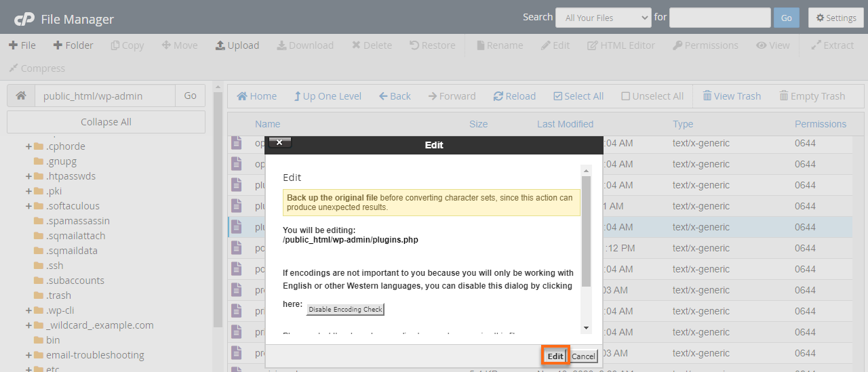This screenshot has width=868, height=372.
Task: Expand the _wildcard_.example.com folder
Action: pyautogui.click(x=28, y=325)
